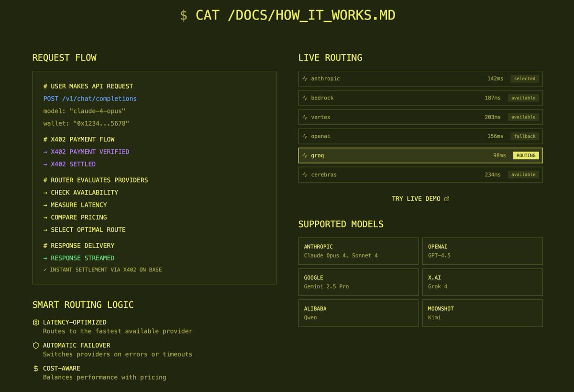
Task: Click the X402 SETTLED line
Action: click(69, 164)
